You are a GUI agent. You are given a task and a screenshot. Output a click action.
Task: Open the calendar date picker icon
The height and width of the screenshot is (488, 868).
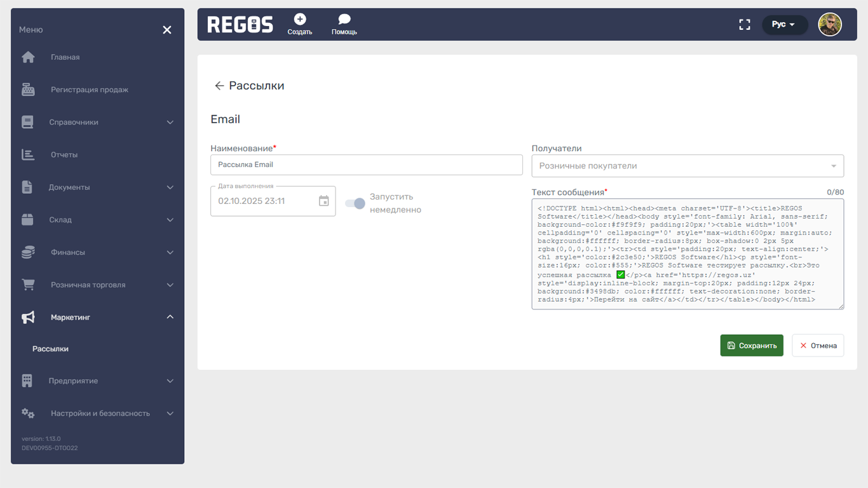(x=324, y=201)
